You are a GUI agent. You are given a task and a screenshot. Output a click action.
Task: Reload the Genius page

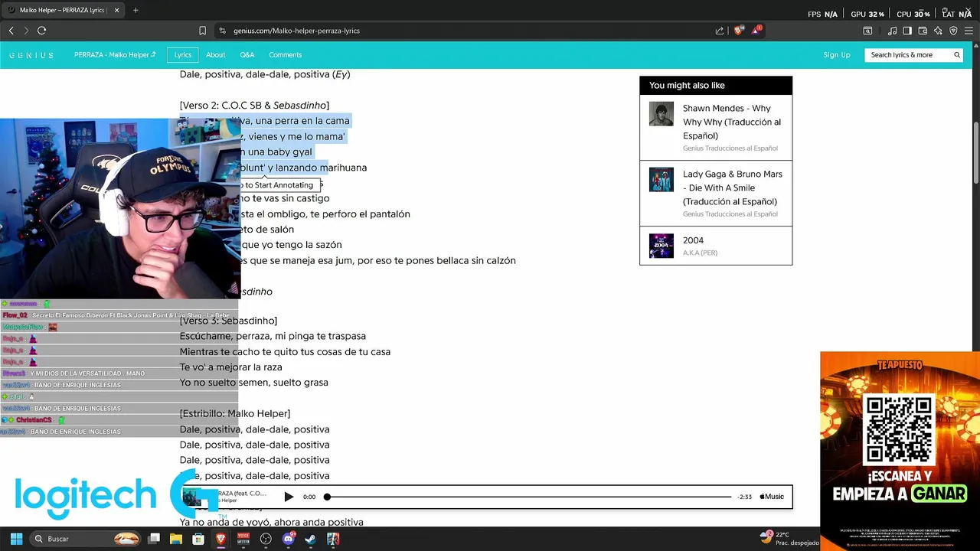click(x=41, y=31)
